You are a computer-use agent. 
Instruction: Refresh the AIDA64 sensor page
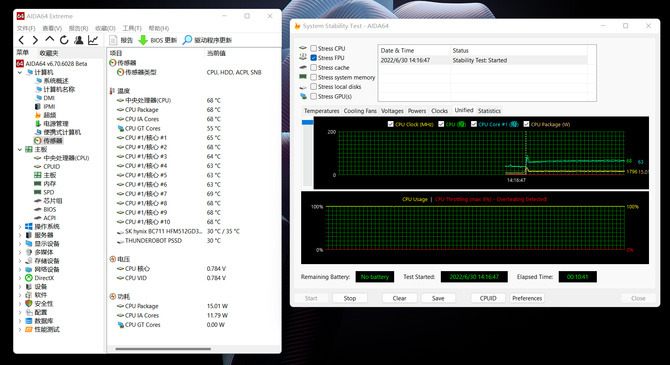point(64,40)
